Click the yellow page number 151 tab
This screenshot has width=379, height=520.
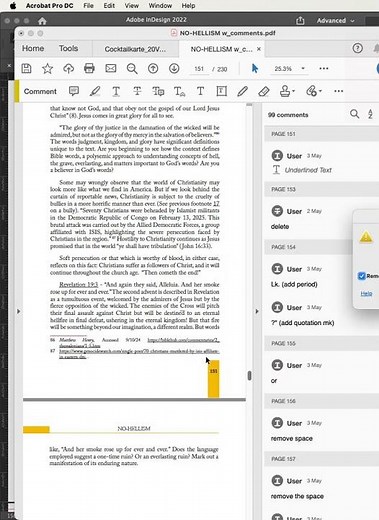[214, 379]
